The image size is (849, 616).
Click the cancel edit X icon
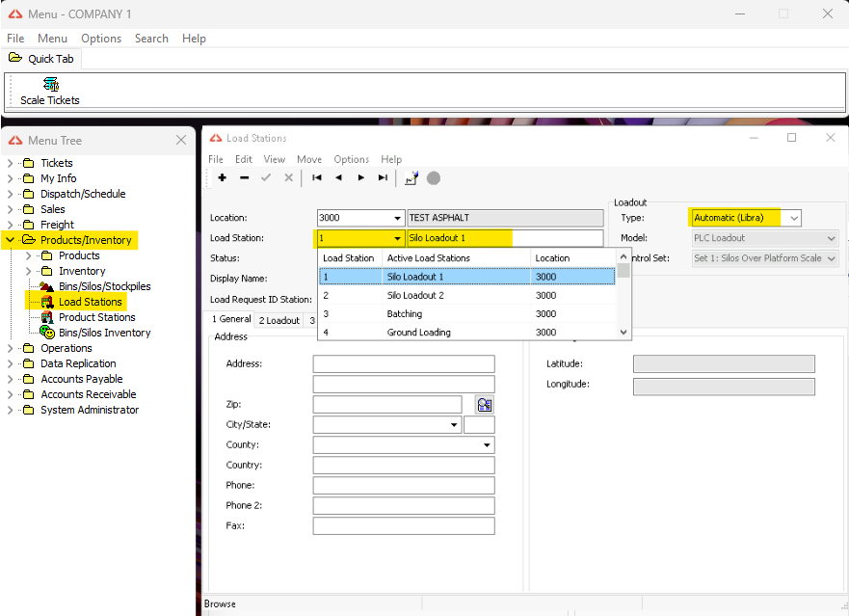click(288, 177)
